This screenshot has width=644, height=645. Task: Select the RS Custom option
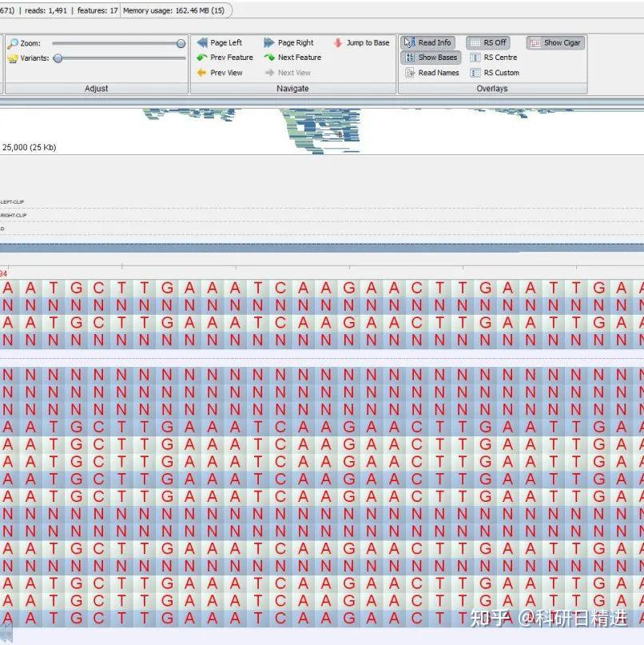[495, 73]
